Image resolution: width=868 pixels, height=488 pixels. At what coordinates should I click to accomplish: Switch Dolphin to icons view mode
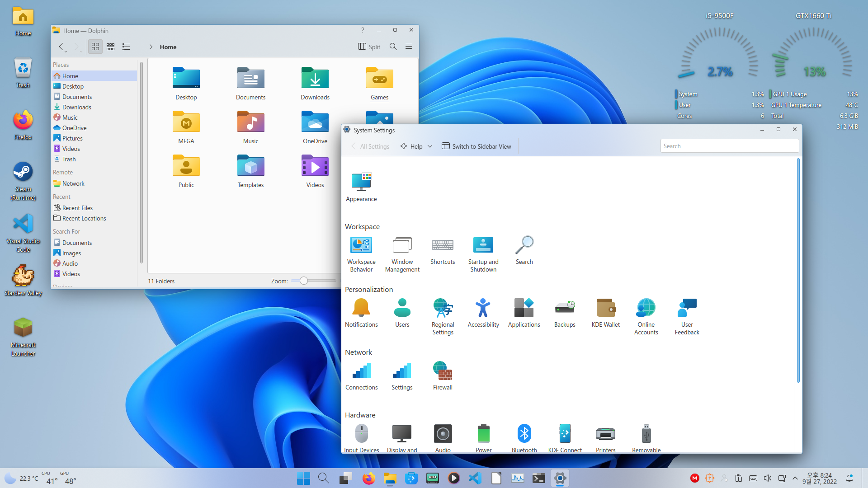pos(95,47)
